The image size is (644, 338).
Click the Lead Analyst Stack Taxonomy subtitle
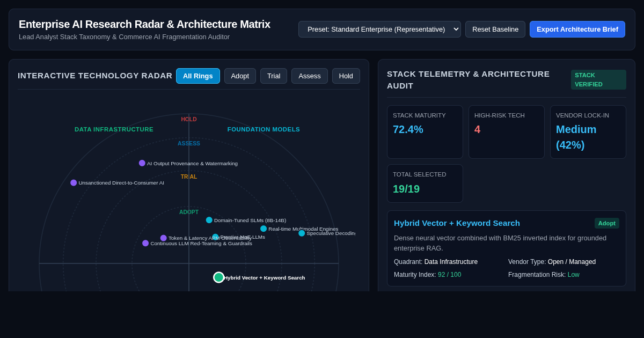pos(124,37)
